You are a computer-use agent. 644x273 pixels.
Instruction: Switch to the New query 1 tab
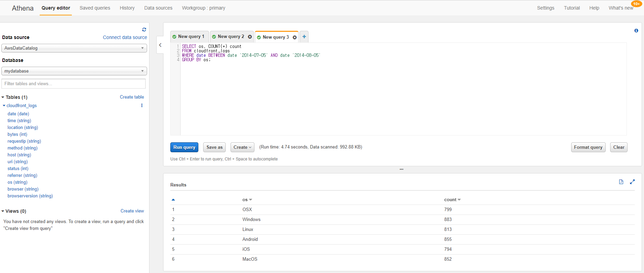pyautogui.click(x=189, y=37)
